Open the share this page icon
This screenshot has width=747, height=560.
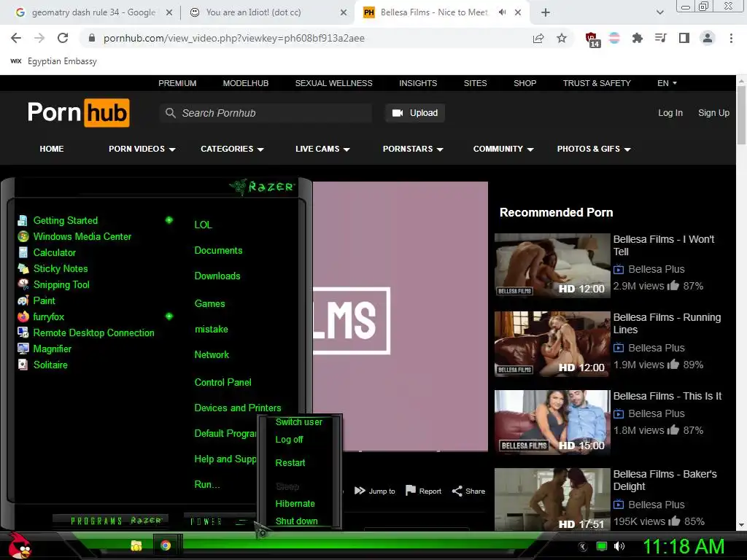click(x=538, y=38)
